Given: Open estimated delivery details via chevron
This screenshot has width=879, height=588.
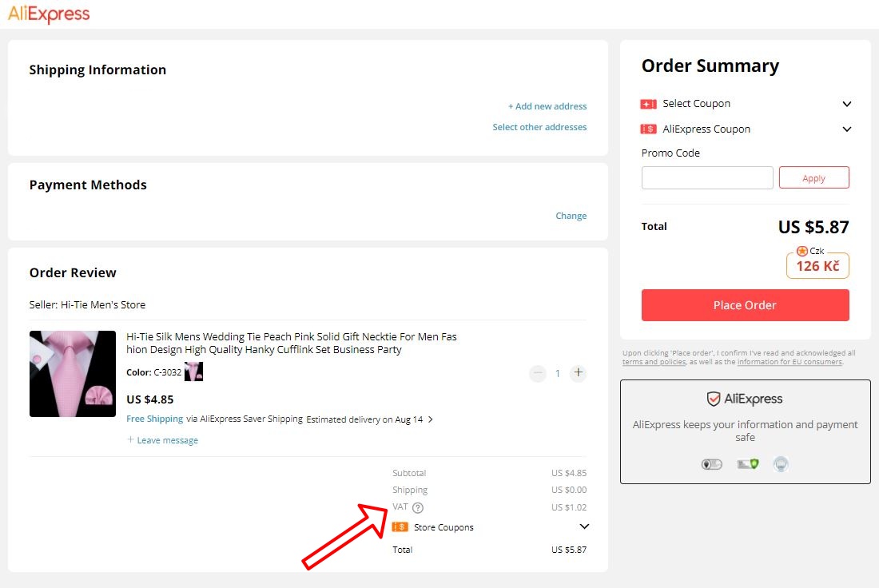Looking at the screenshot, I should coord(430,419).
